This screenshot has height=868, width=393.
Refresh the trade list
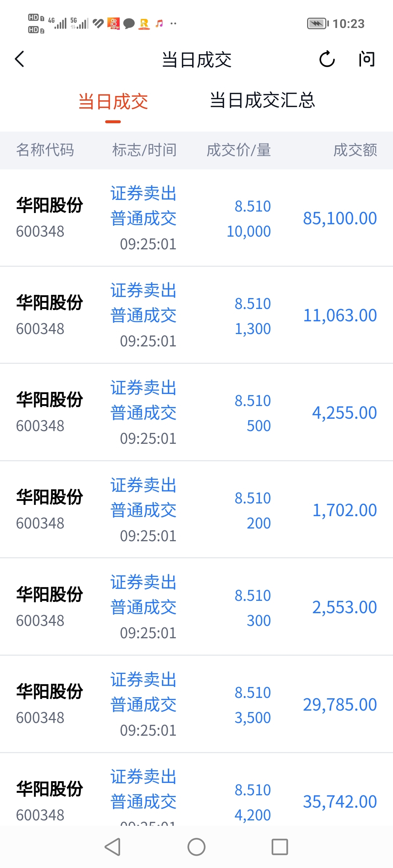point(327,59)
